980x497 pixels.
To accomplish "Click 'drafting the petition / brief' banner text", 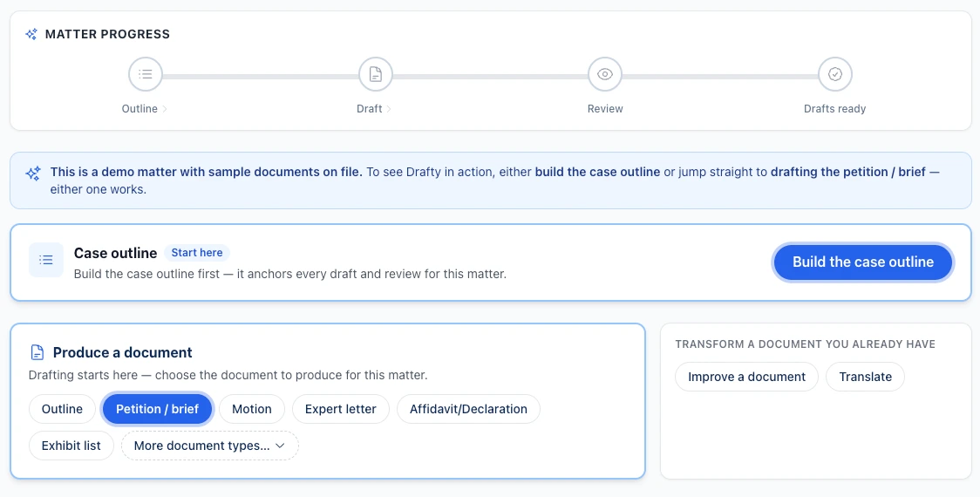I will pos(848,172).
